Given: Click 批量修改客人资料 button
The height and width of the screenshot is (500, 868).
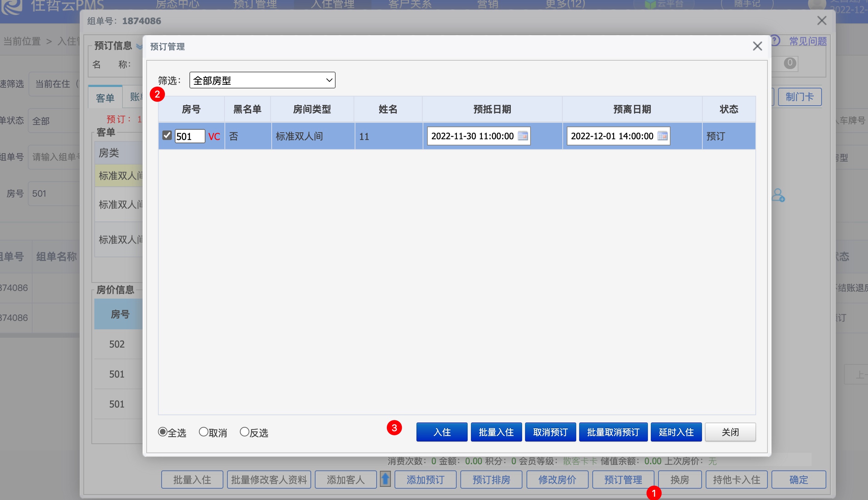Looking at the screenshot, I should 269,480.
